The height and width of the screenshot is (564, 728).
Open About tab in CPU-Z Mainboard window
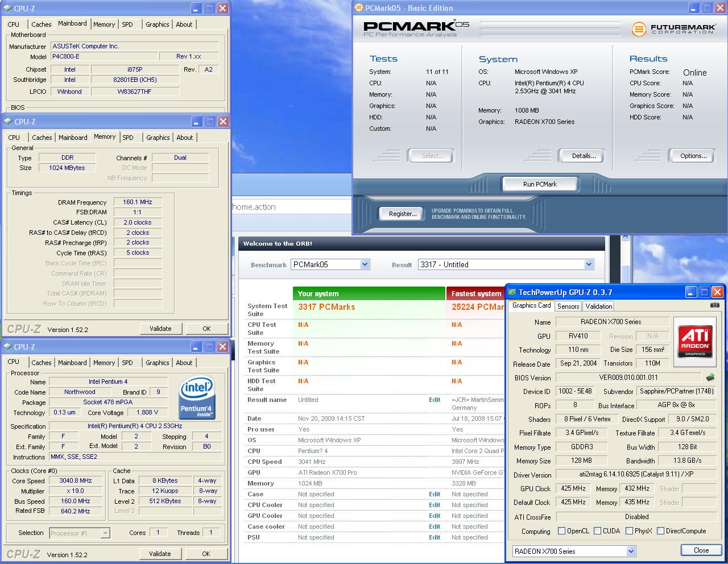click(184, 24)
